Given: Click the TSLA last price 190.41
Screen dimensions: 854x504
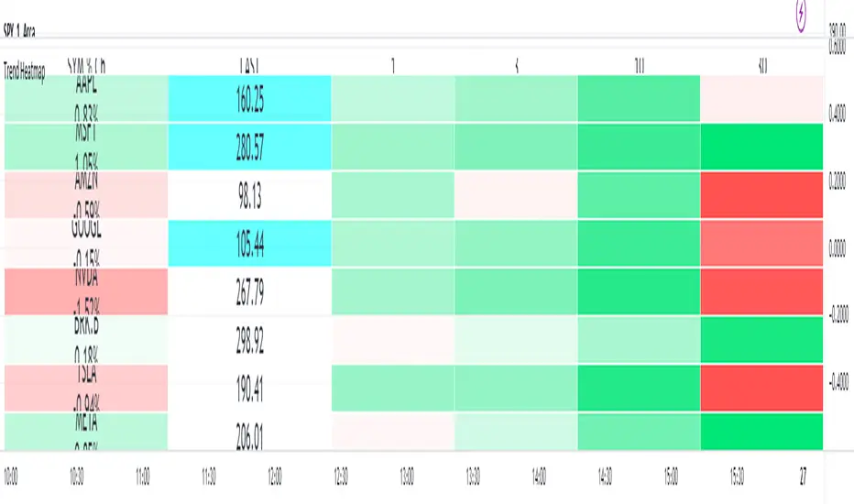Looking at the screenshot, I should click(248, 388).
